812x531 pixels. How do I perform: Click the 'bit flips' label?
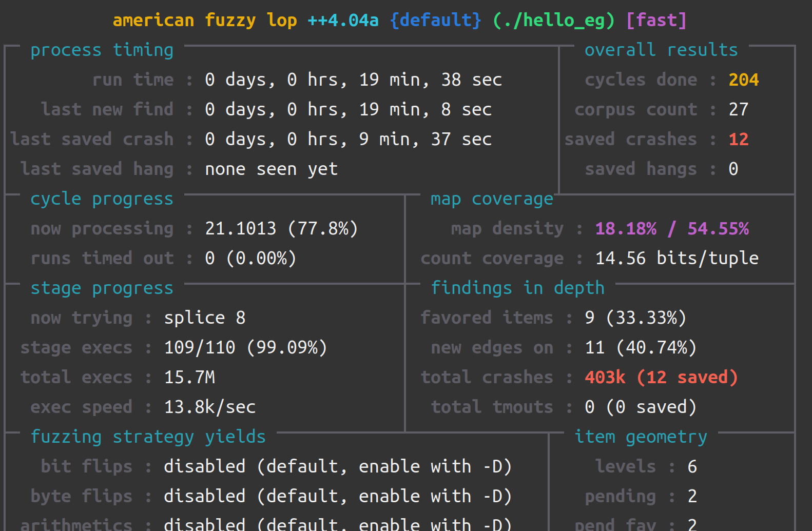[87, 467]
